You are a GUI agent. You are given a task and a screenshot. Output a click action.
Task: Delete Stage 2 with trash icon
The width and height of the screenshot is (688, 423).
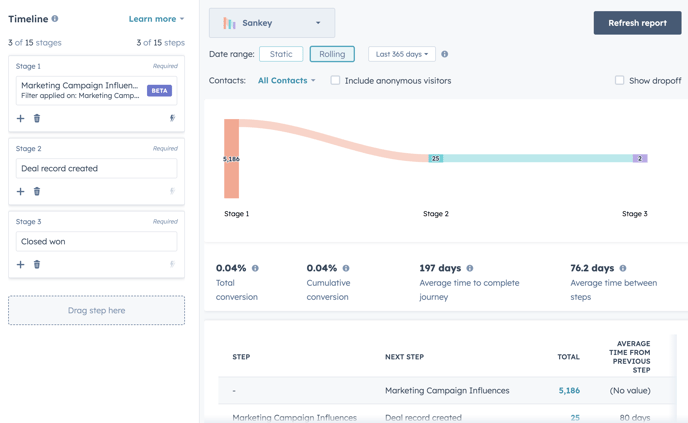tap(37, 191)
